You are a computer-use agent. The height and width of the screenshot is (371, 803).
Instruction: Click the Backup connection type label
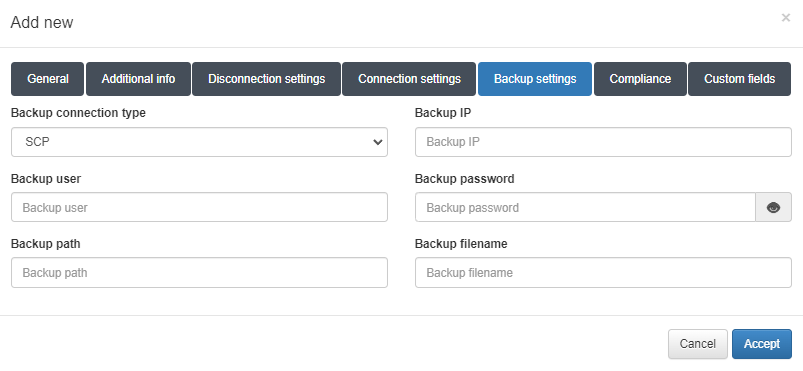78,113
